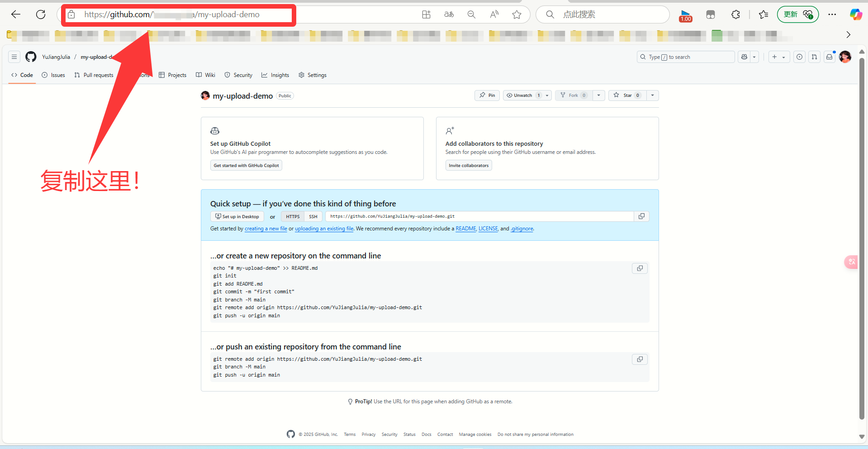Click Get started with GitHub Copilot
This screenshot has width=868, height=449.
[x=246, y=165]
